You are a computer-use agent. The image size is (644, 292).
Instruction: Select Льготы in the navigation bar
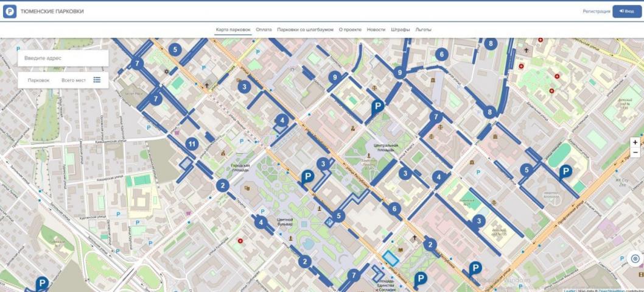(x=423, y=29)
